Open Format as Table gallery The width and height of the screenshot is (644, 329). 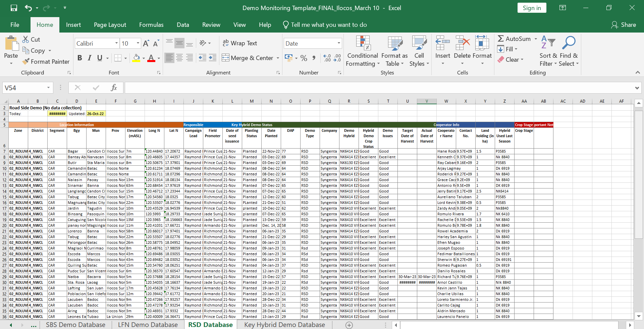point(395,51)
